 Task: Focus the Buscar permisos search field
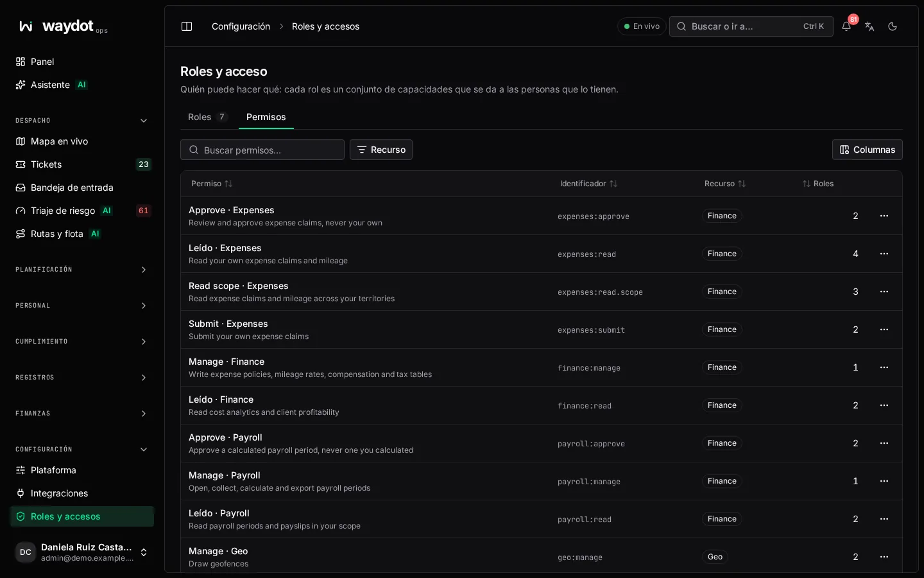coord(262,150)
